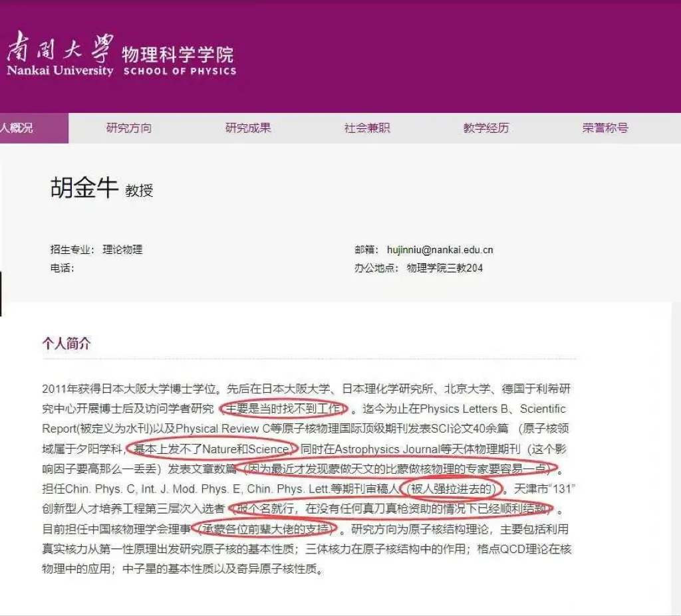
Task: Click the Nankai University logo
Action: click(x=60, y=54)
